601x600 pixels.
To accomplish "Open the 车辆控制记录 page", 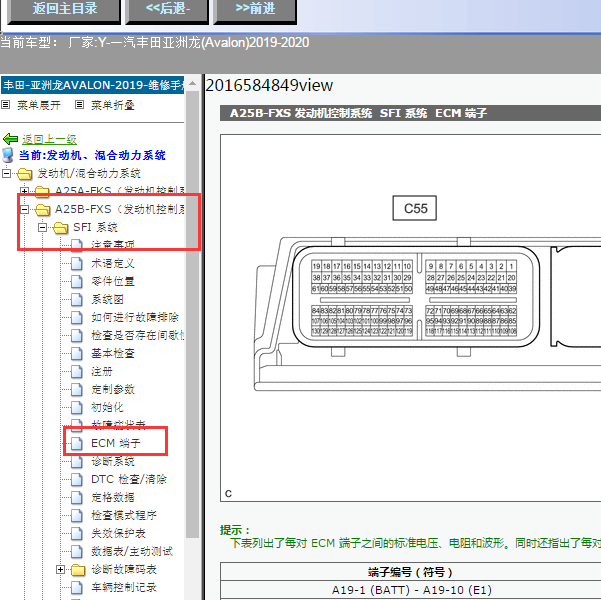I will 124,587.
